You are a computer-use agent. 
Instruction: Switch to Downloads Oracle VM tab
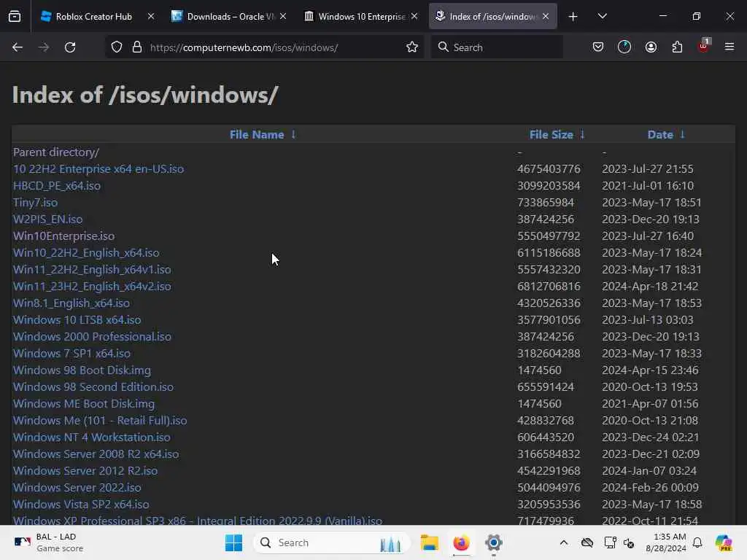coord(228,16)
